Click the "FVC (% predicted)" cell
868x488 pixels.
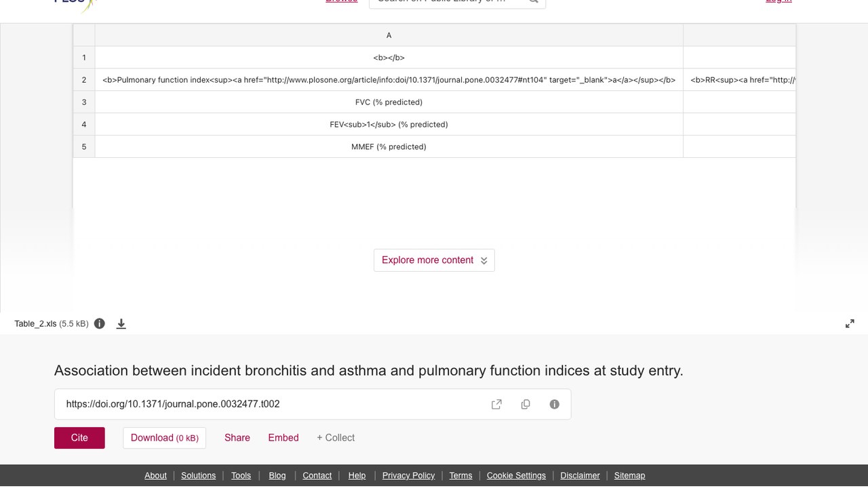[x=389, y=102]
